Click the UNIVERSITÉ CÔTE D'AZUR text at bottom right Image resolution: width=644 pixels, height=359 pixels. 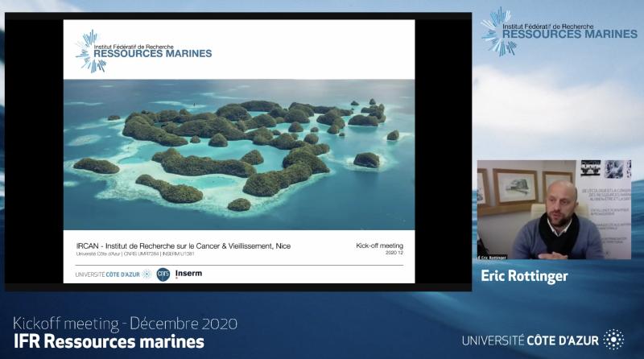pos(530,340)
